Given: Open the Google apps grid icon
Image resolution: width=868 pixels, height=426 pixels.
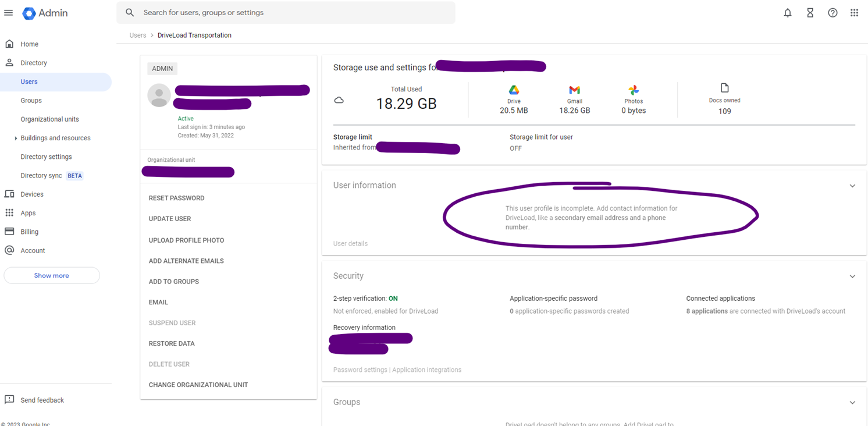Looking at the screenshot, I should (x=854, y=13).
